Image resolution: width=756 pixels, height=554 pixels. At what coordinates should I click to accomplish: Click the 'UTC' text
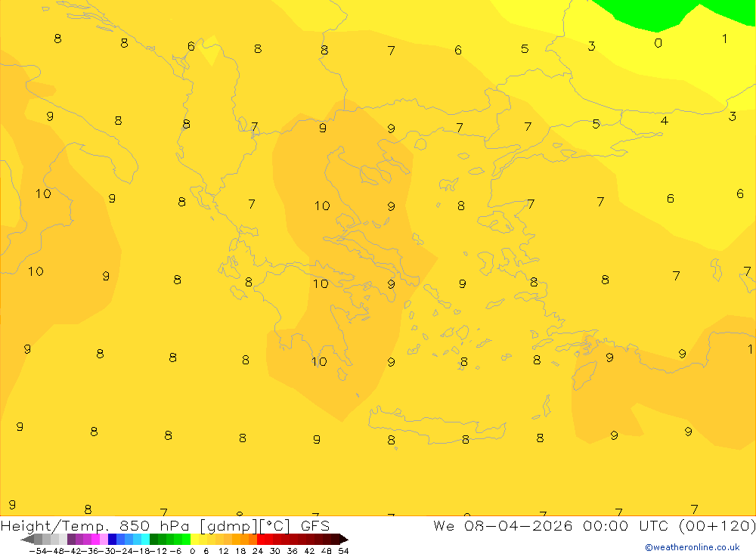click(655, 525)
